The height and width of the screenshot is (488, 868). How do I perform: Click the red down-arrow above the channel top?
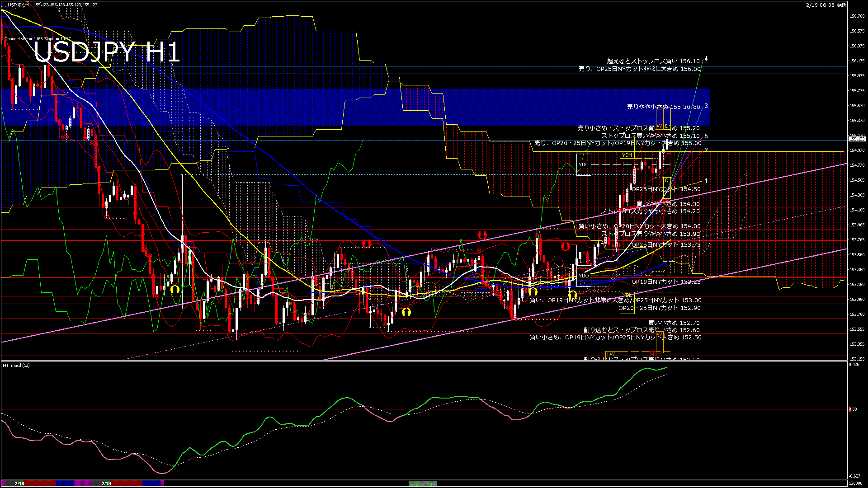tap(482, 235)
